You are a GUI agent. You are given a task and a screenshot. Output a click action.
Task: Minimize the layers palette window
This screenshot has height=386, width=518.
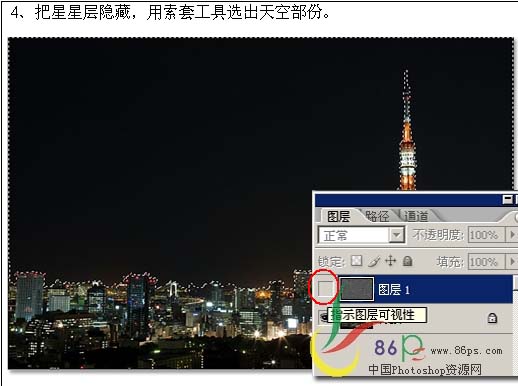point(507,200)
